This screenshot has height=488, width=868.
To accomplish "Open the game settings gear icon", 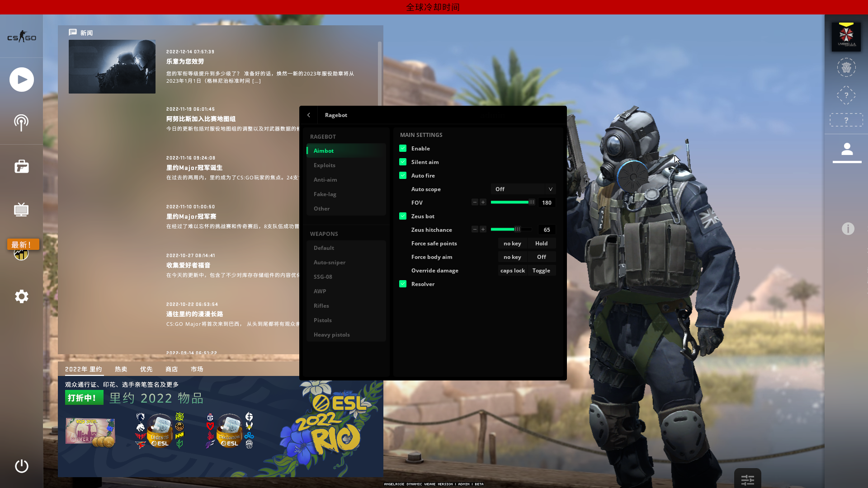I will [21, 296].
